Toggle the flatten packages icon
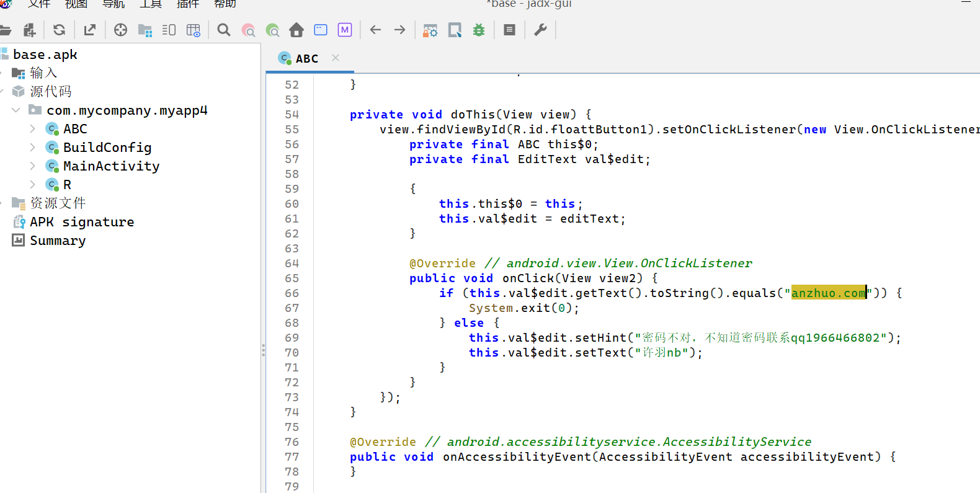Viewport: 980px width, 493px height. (145, 30)
